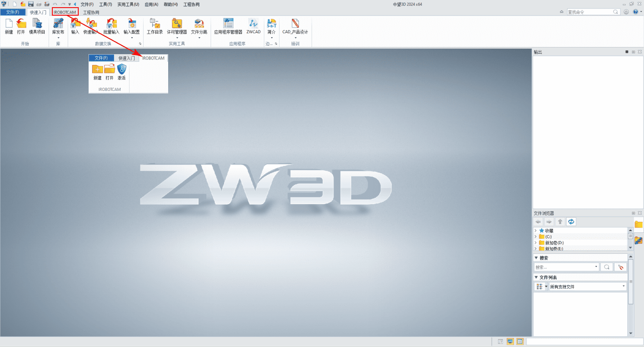The image size is (644, 347).
Task: Open the 实用工具(U) menu
Action: [x=128, y=4]
